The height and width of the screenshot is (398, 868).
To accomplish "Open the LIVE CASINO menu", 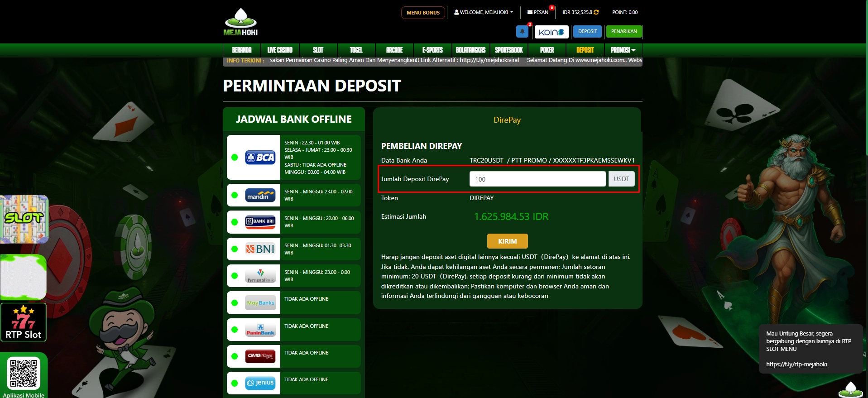I will click(280, 50).
